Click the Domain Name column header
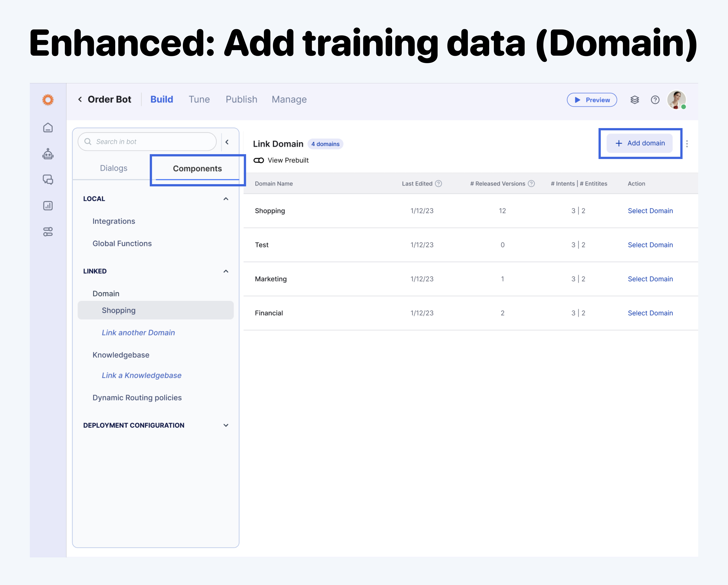The height and width of the screenshot is (585, 728). [x=274, y=184]
